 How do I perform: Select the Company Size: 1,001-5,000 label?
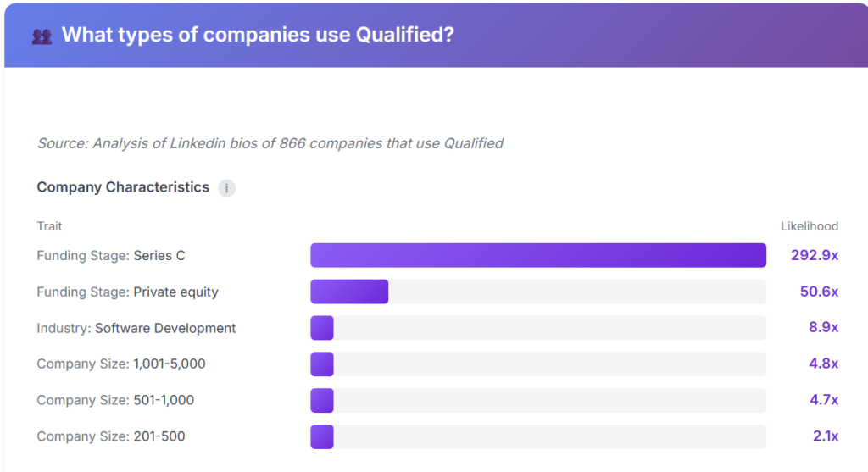tap(121, 364)
